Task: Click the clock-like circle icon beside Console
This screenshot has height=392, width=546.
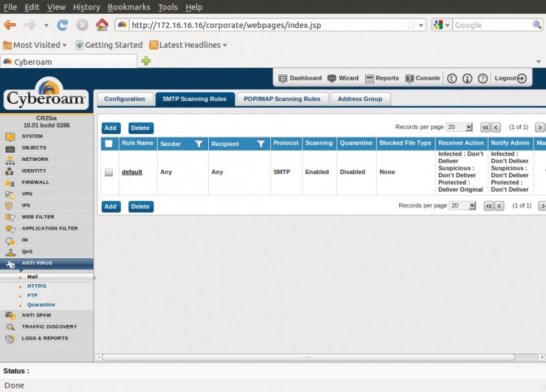Action: point(452,78)
